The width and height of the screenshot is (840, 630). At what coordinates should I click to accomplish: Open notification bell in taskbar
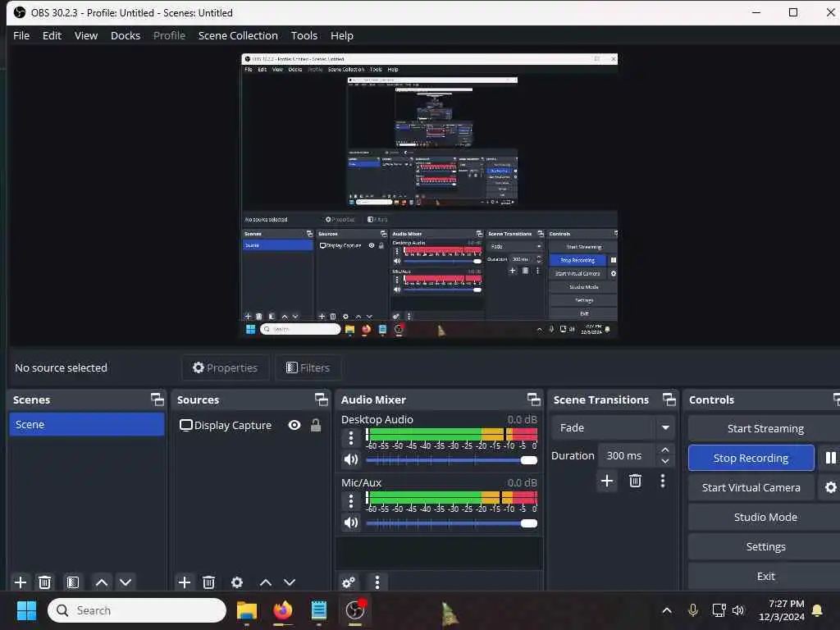[x=817, y=610]
